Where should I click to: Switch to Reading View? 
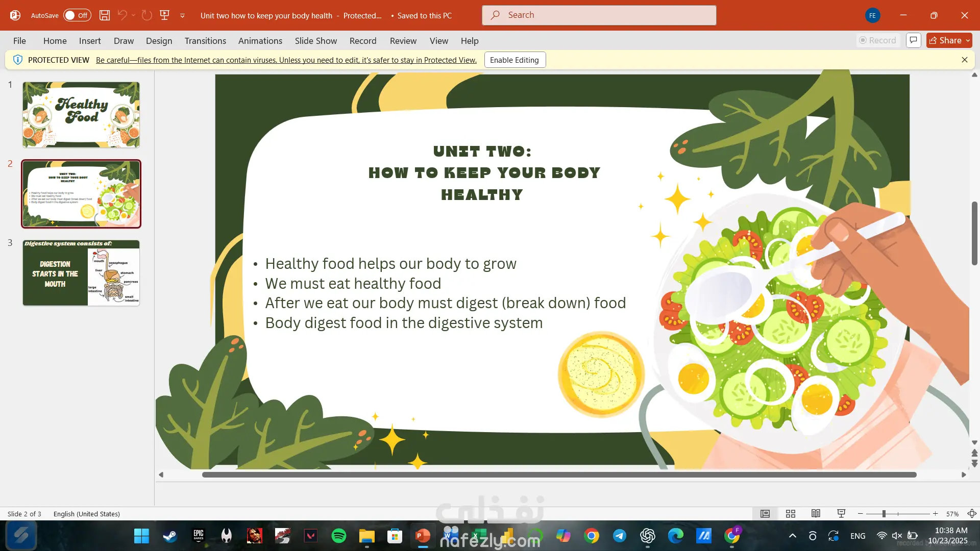coord(816,514)
